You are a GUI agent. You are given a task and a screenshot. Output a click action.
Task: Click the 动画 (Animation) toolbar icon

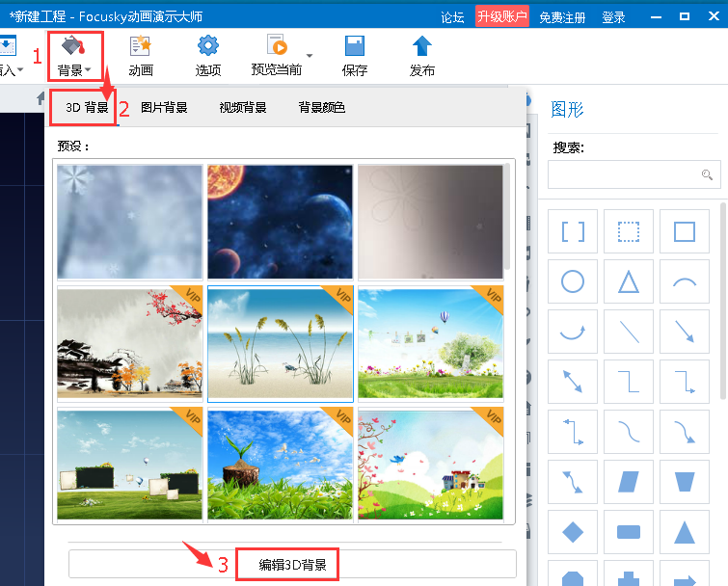[141, 55]
